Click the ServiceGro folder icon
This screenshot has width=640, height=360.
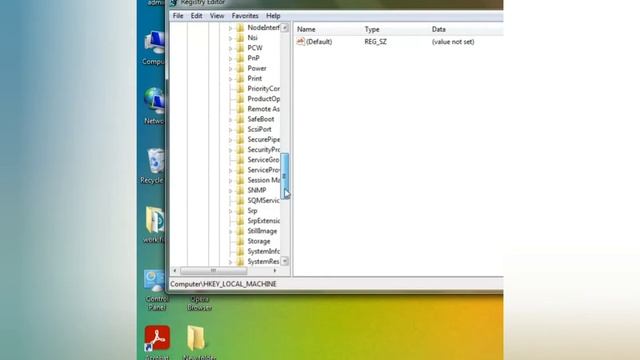pyautogui.click(x=240, y=160)
